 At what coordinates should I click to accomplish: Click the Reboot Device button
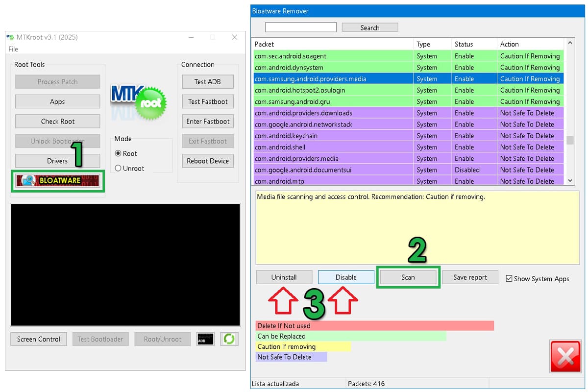point(208,161)
